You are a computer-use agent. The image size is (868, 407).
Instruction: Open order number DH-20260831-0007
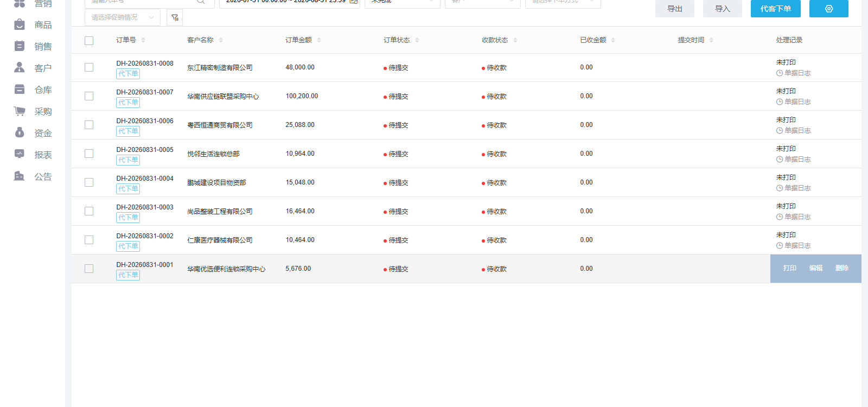(x=145, y=92)
